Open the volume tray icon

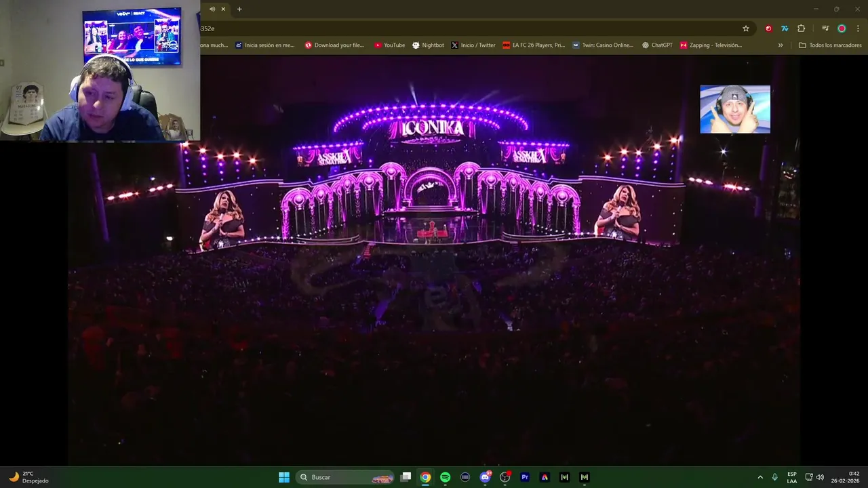pos(820,477)
